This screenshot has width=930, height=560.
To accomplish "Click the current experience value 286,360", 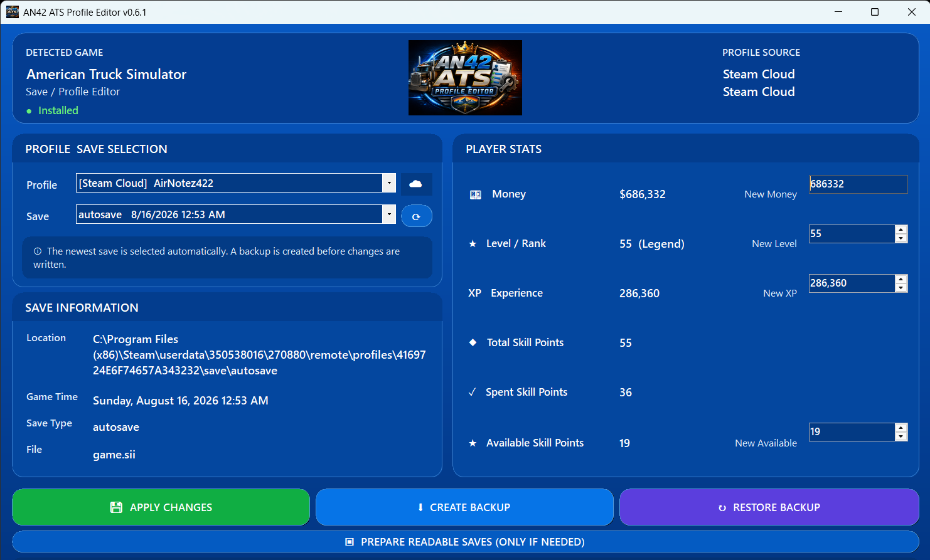I will tap(639, 293).
